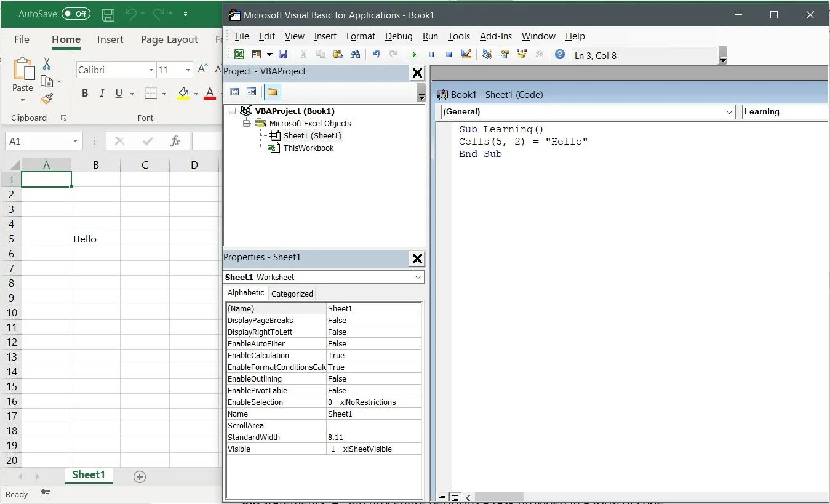Open the Run menu in VBA editor
This screenshot has width=830, height=504.
430,36
